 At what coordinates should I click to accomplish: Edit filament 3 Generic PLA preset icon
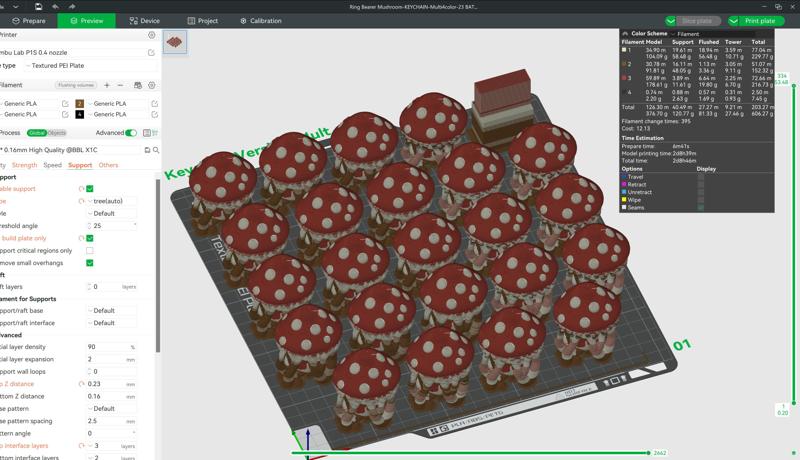click(x=65, y=114)
